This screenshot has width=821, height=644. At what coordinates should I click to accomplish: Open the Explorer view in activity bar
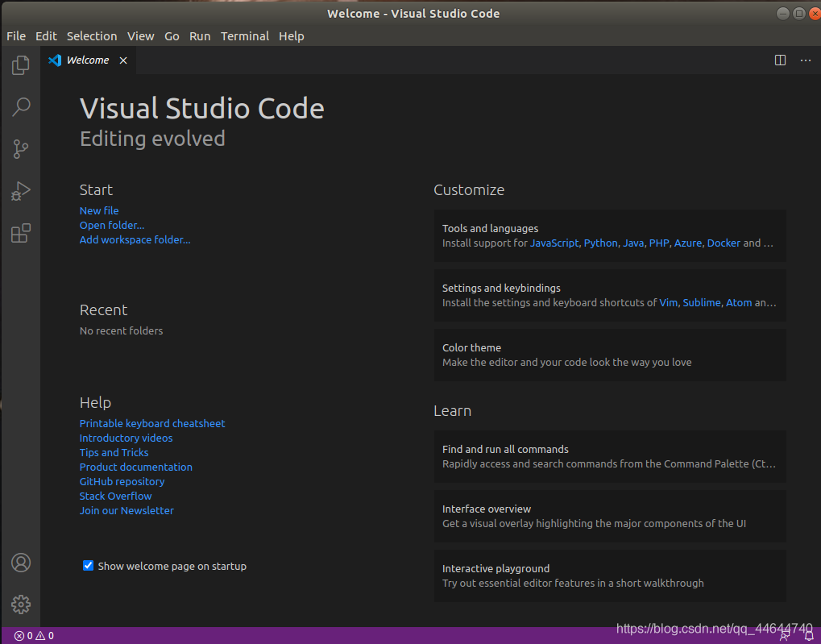click(x=21, y=65)
